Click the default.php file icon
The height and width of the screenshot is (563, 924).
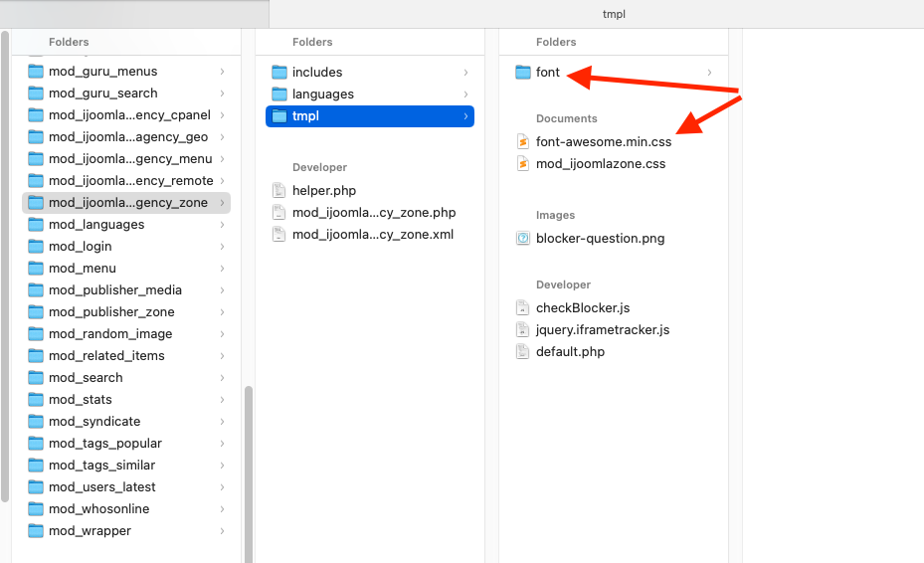tap(523, 352)
